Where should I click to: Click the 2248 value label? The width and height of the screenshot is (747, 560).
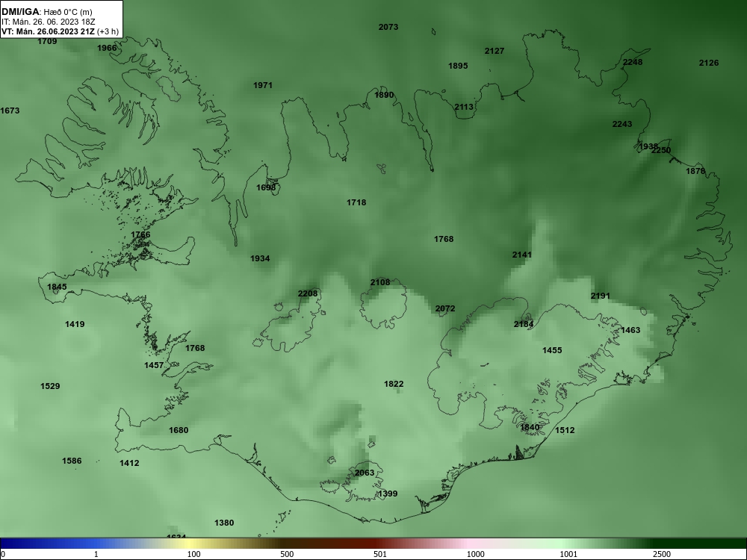tap(633, 63)
